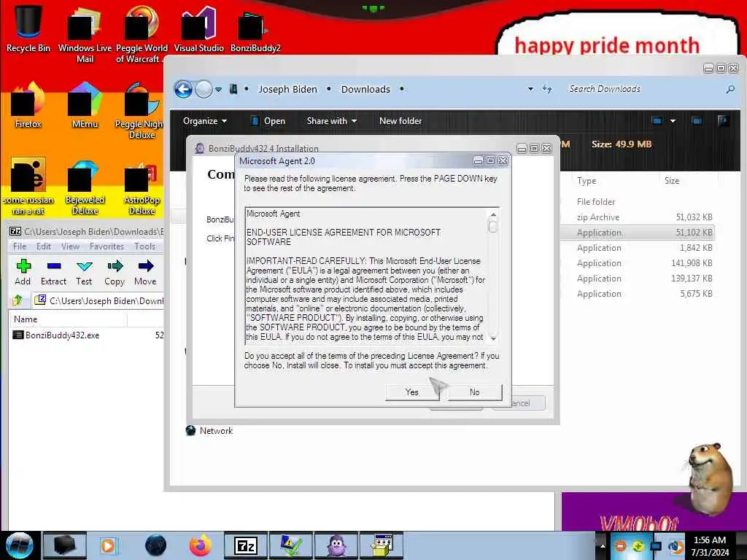Click the 7-Zip Extract button

[53, 272]
